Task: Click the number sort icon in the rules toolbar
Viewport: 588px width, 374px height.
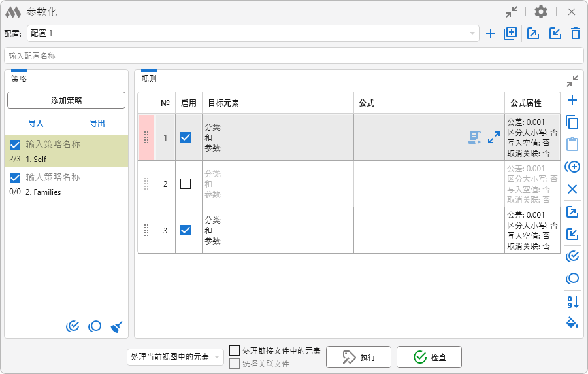Action: [x=572, y=301]
